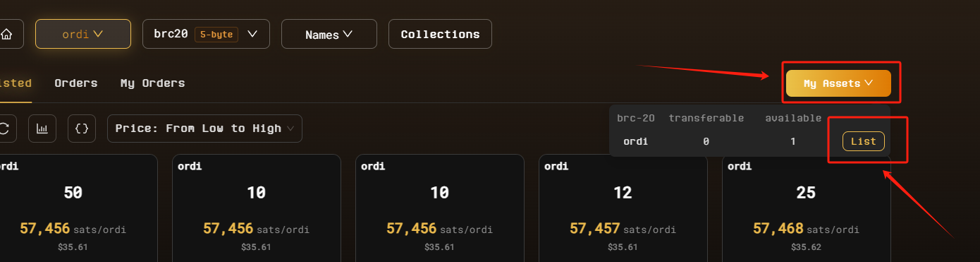Open the My Orders tab
The image size is (980, 262).
click(x=152, y=83)
